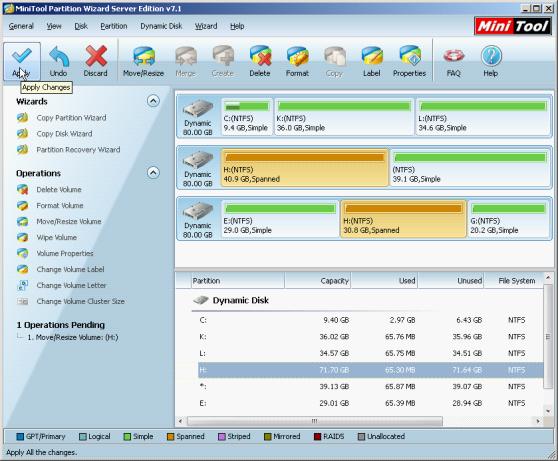Screen dimensions: 558x461
Task: Click the Volume Properties operation icon
Action: click(23, 253)
